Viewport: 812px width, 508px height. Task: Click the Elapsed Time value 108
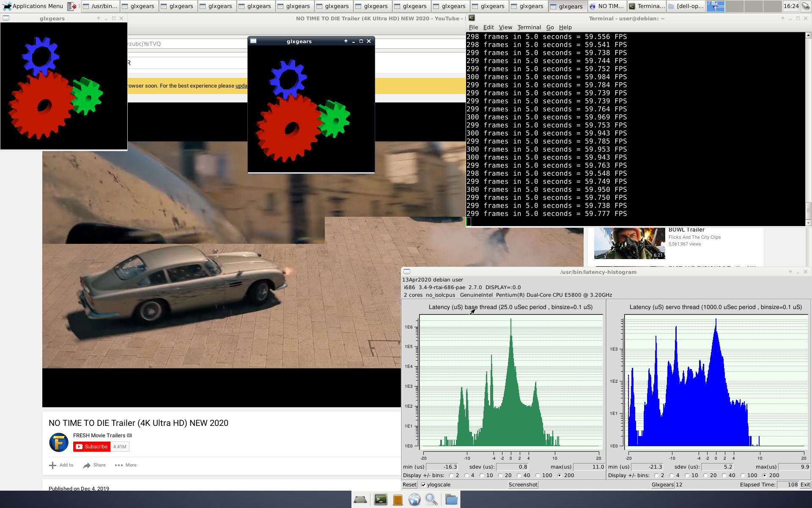coord(788,485)
